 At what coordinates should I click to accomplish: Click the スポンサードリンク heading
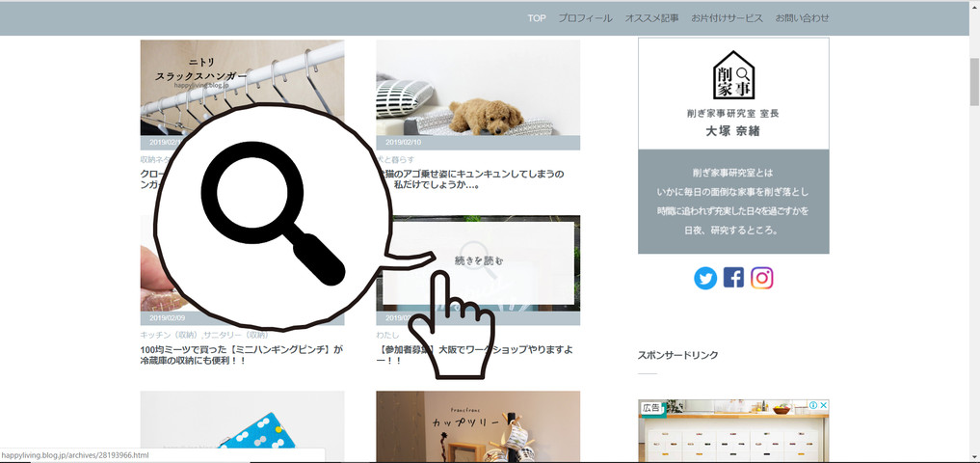(x=678, y=355)
